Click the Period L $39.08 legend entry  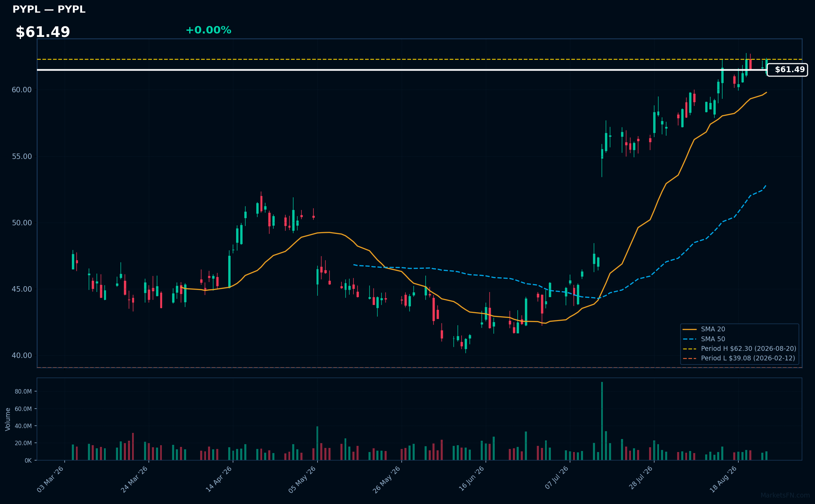click(739, 358)
